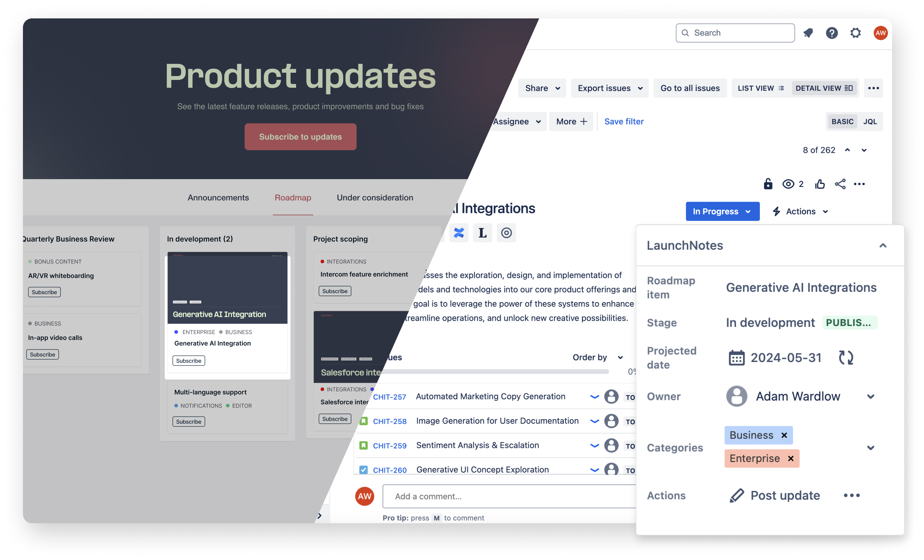
Task: Open the Generative AI Integration card thumbnail
Action: pos(227,287)
